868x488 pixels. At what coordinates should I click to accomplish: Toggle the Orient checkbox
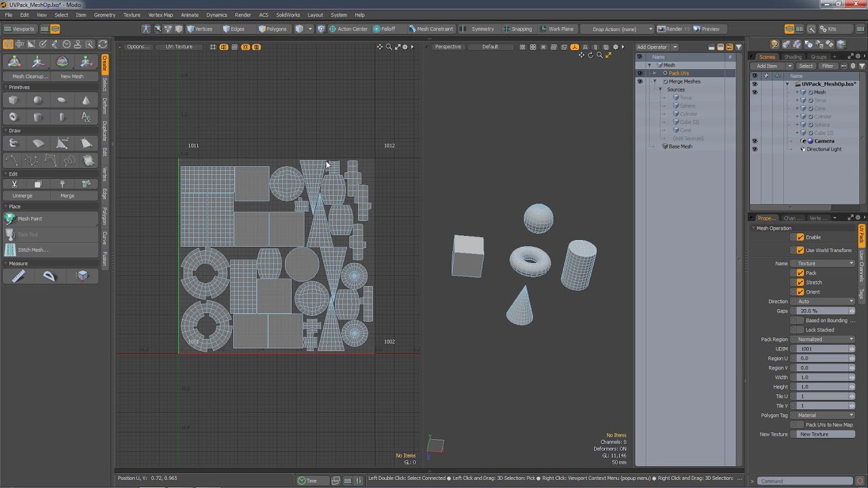click(x=800, y=291)
